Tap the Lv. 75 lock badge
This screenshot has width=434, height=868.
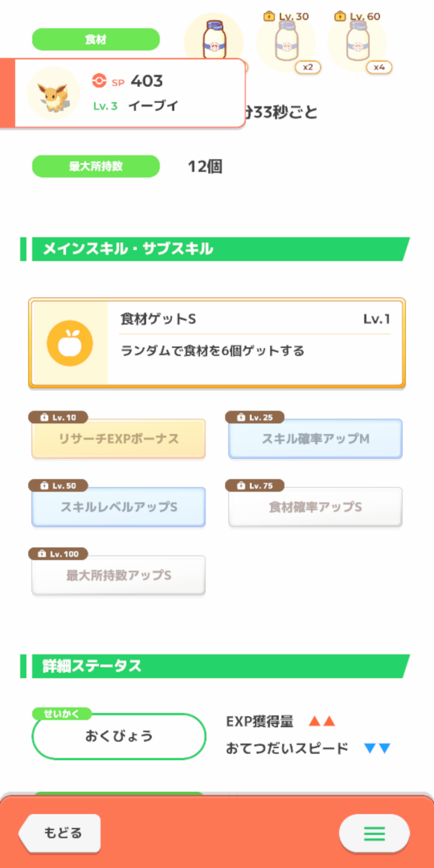[x=255, y=486]
